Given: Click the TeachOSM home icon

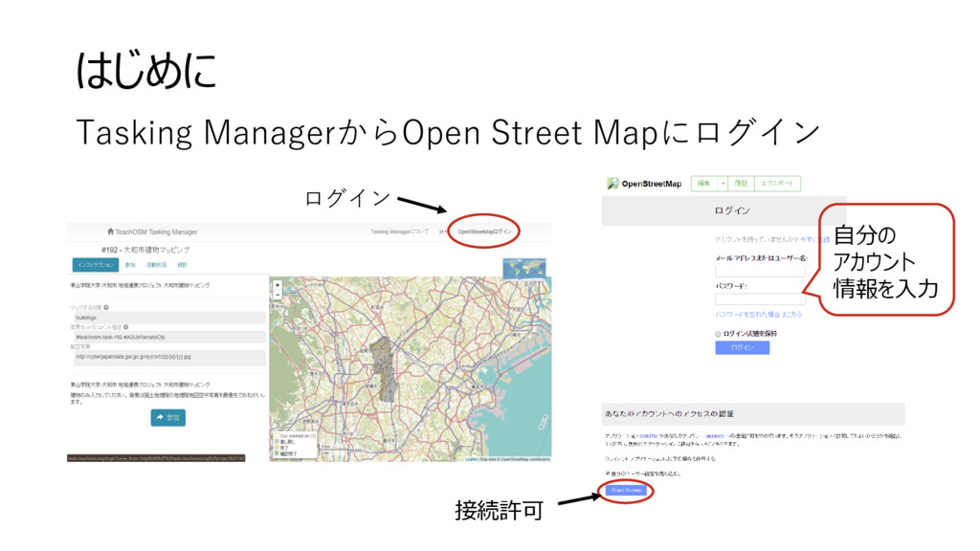Looking at the screenshot, I should (x=111, y=231).
